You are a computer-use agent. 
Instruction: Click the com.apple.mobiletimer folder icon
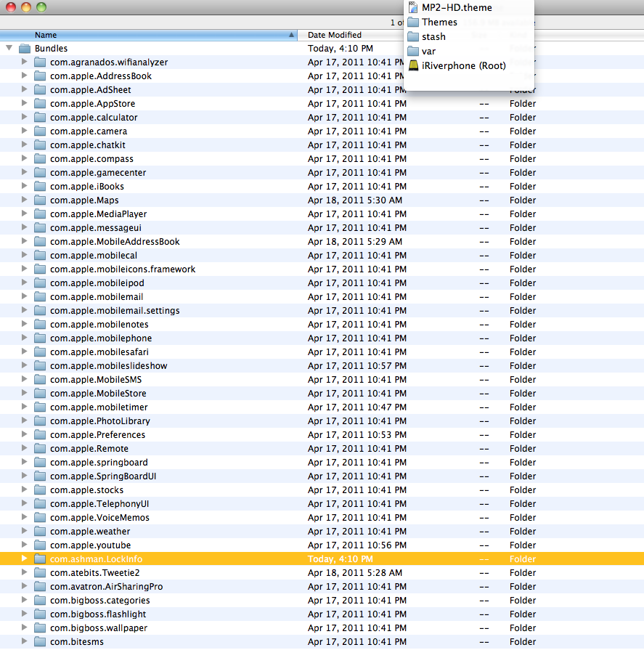[40, 407]
